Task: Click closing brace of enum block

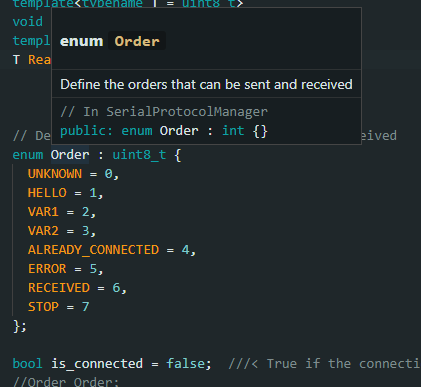Action: [x=20, y=326]
